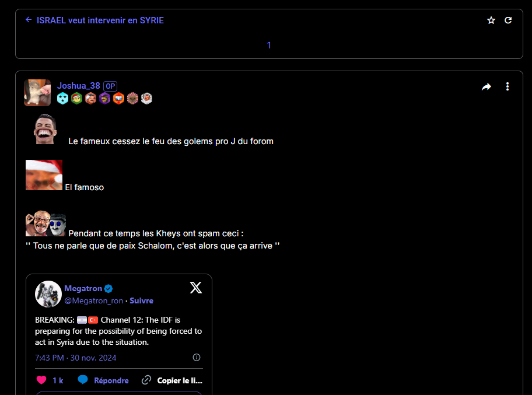Screen dimensions: 532x395
Task: Click the grey astronaut badge
Action: (x=146, y=99)
